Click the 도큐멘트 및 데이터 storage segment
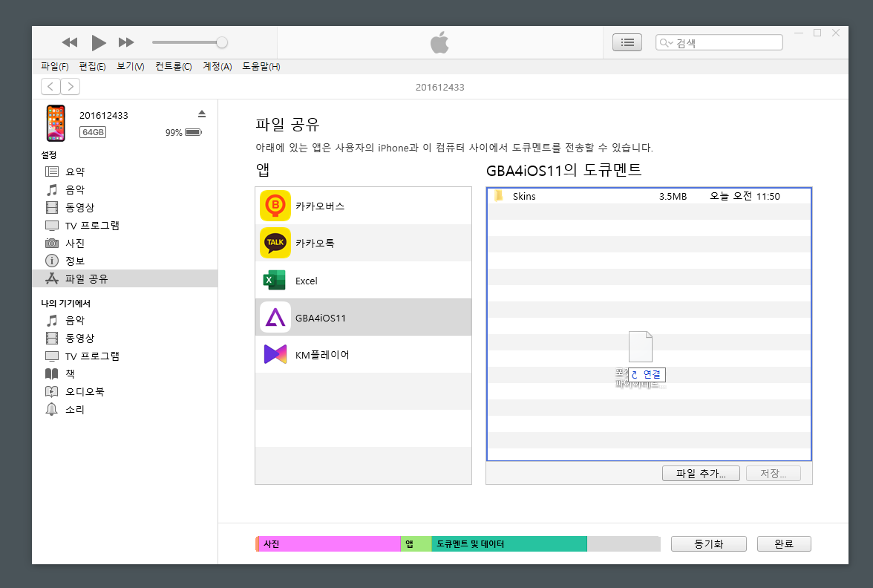Image resolution: width=873 pixels, height=588 pixels. [509, 544]
